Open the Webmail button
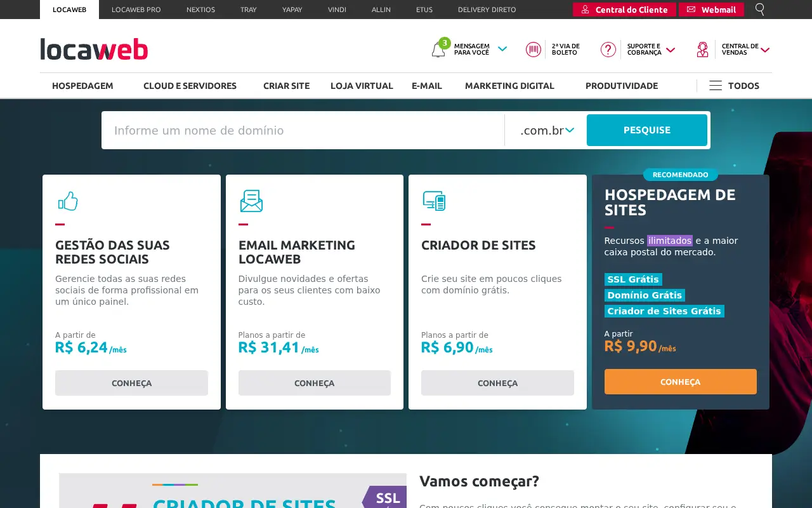The width and height of the screenshot is (812, 508). [x=711, y=10]
